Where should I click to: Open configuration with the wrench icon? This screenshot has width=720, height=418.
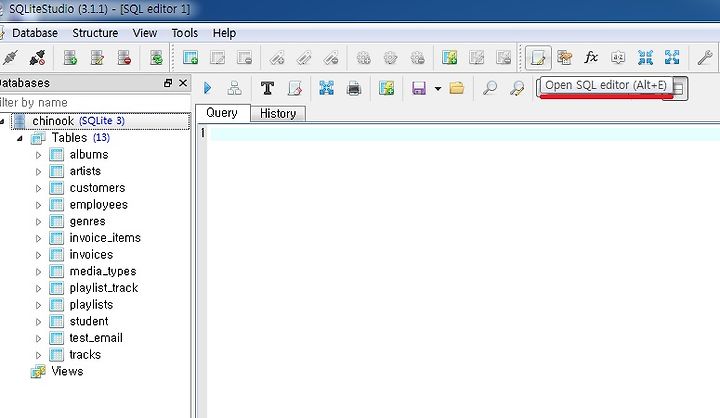coord(704,58)
